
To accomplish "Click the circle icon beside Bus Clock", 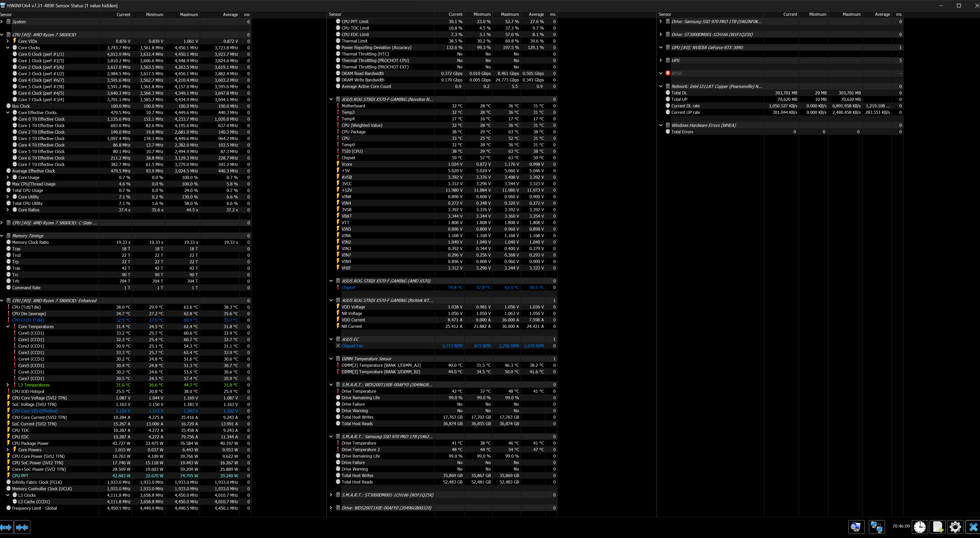I will pyautogui.click(x=8, y=106).
